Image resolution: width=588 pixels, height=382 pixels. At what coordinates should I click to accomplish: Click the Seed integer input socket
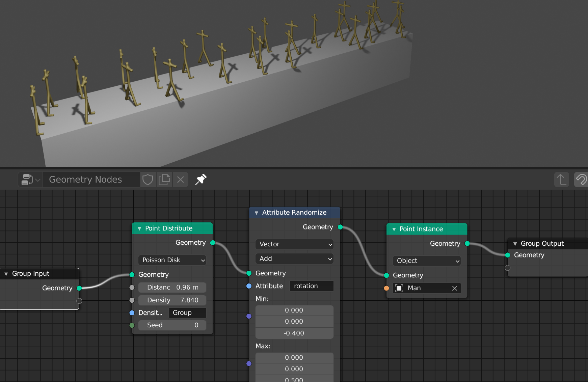point(132,325)
